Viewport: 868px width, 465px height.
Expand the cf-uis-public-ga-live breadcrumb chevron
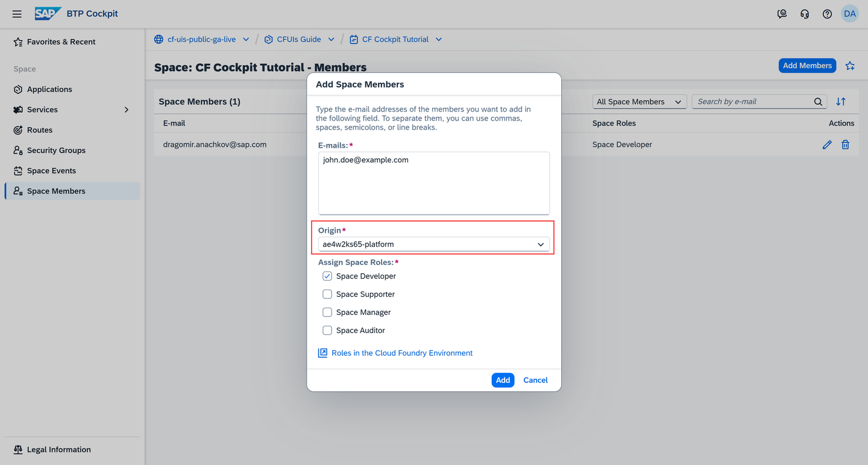(x=246, y=39)
